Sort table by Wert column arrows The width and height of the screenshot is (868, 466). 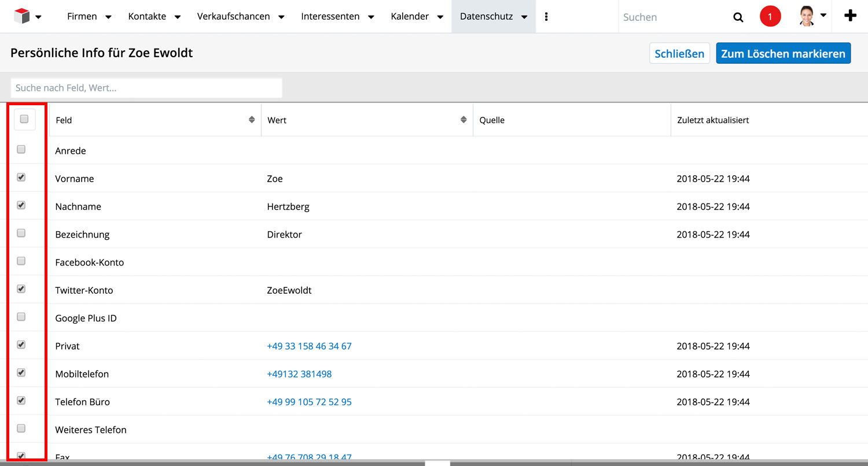464,120
